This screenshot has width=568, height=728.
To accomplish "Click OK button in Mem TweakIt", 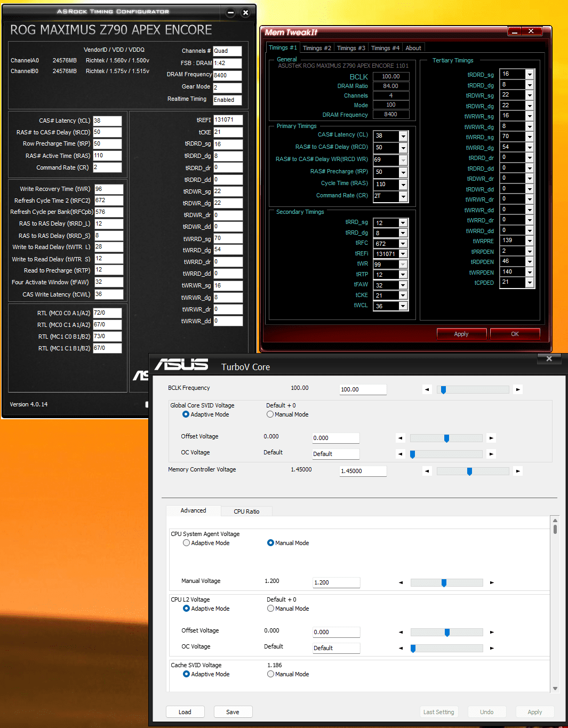I will tap(515, 334).
